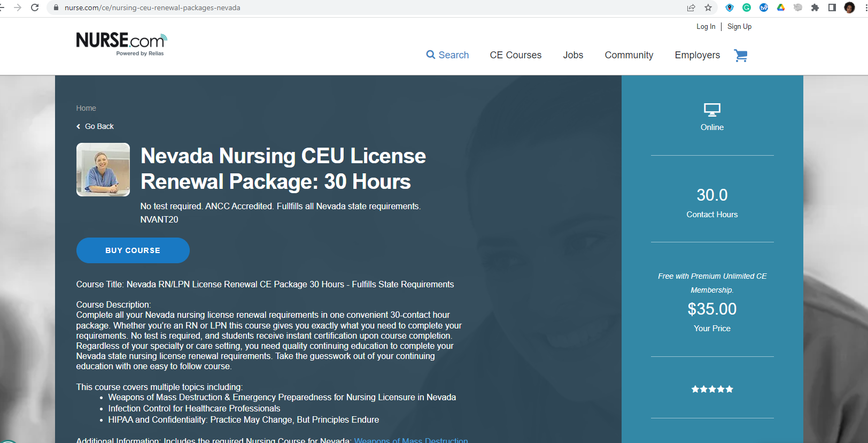Open the Employers menu

point(697,55)
